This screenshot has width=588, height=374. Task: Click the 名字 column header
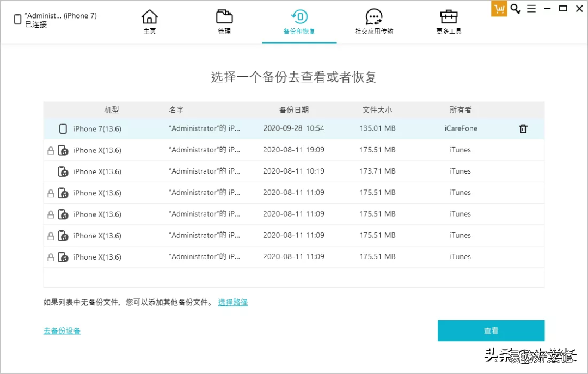pos(176,110)
